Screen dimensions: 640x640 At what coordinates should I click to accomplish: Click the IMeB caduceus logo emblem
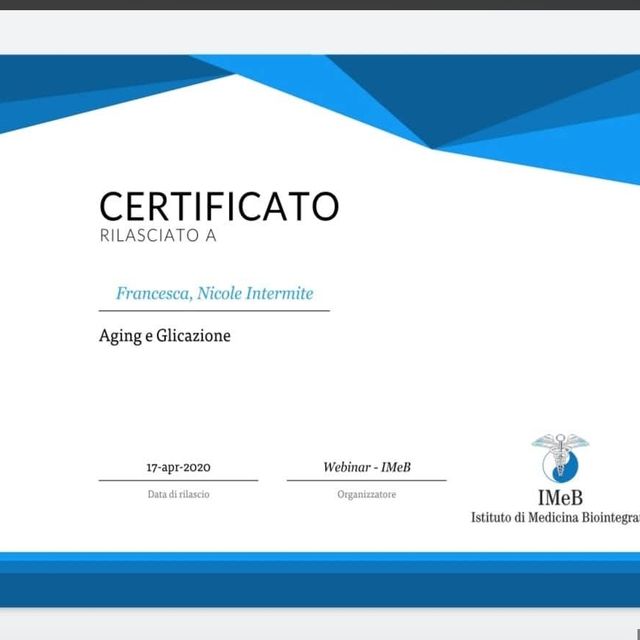[560, 458]
